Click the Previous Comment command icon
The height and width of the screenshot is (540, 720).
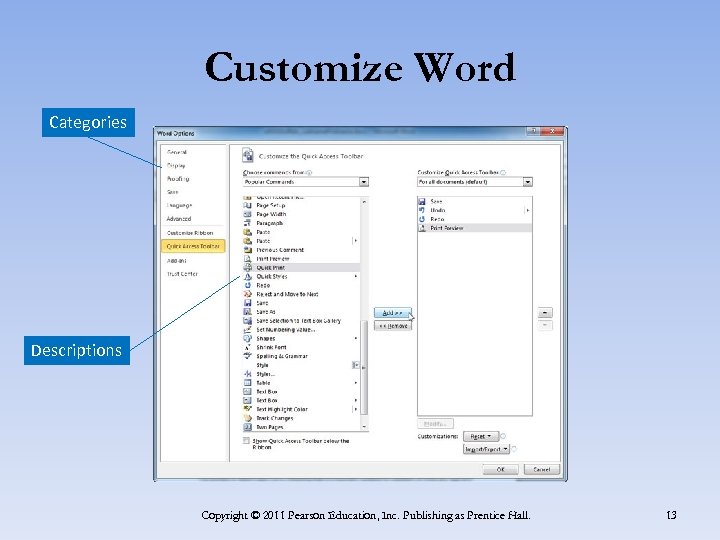[x=248, y=250]
